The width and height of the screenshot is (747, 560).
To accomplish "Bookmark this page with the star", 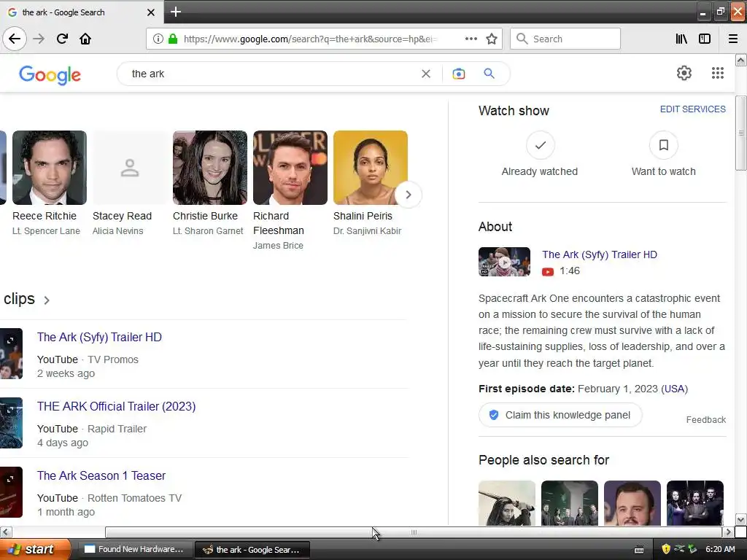I will point(492,39).
